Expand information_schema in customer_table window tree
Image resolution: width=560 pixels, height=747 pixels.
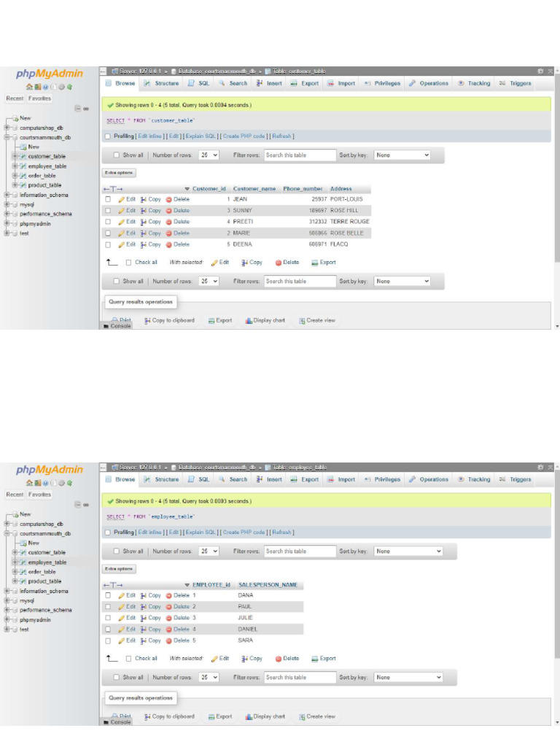click(7, 196)
